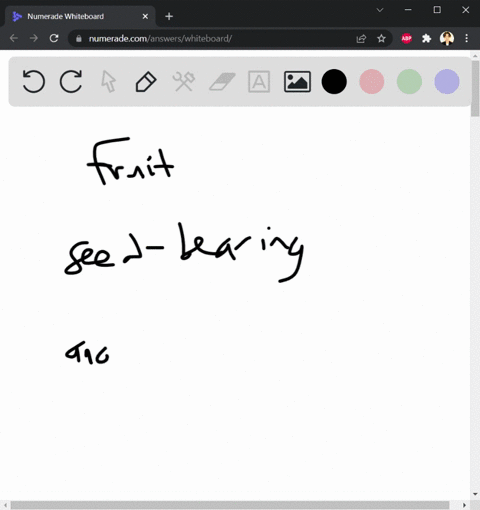Select the text box tool
The image size is (480, 510).
[259, 82]
